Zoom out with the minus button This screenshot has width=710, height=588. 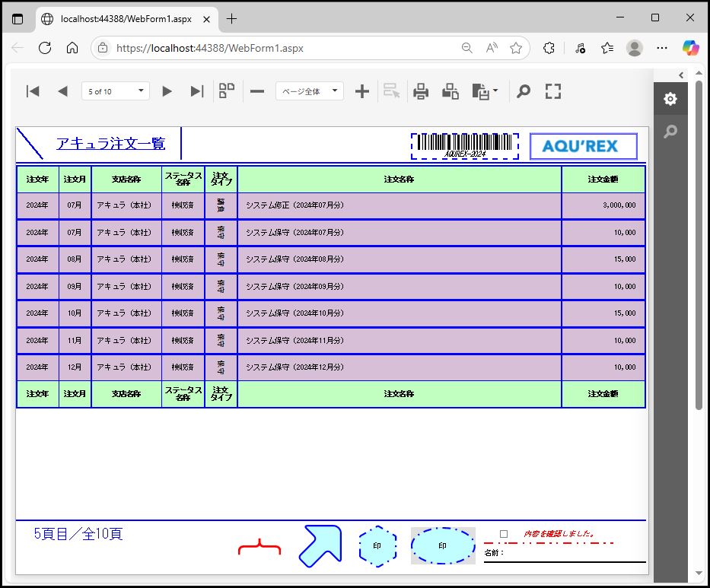click(257, 91)
